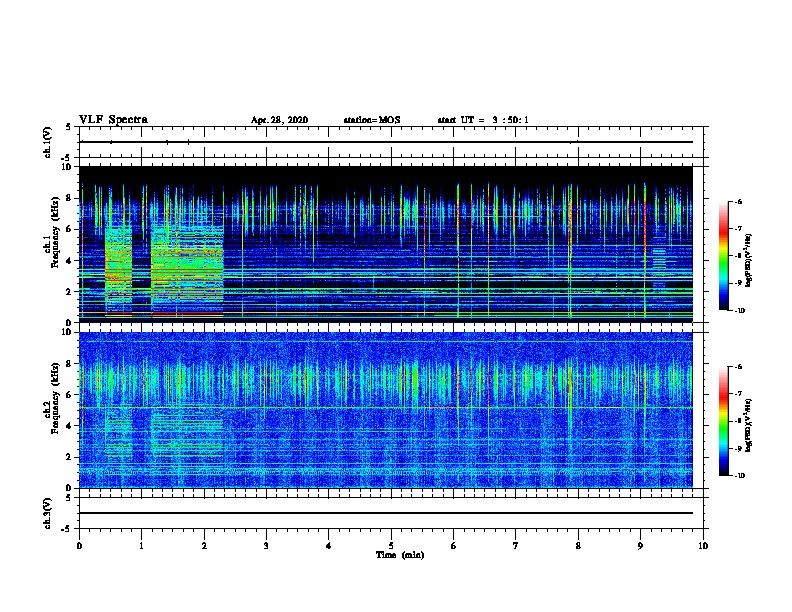Click the ch.1 voltage waveform trace
Screen dimensions: 792x612
click(386, 142)
